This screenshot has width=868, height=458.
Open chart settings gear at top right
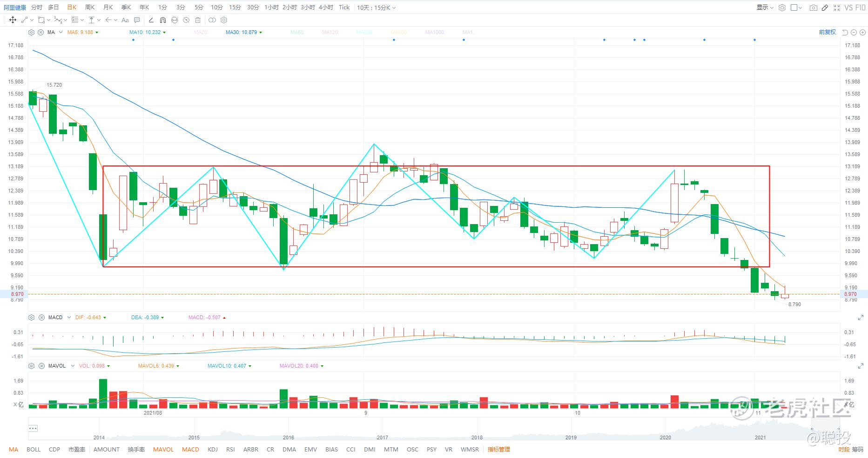(782, 7)
